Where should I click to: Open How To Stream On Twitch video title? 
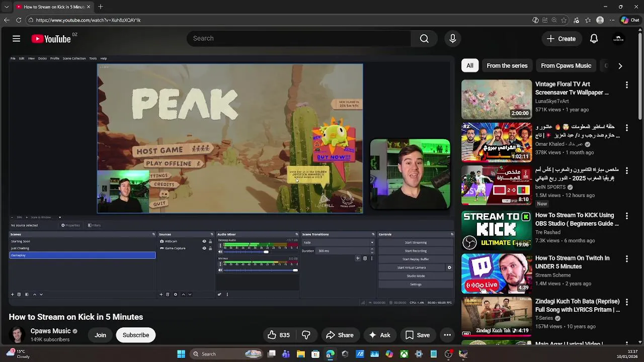pos(573,262)
